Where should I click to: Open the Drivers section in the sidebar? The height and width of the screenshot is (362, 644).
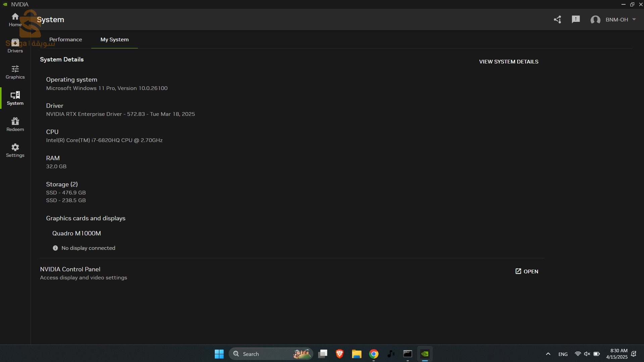tap(15, 46)
